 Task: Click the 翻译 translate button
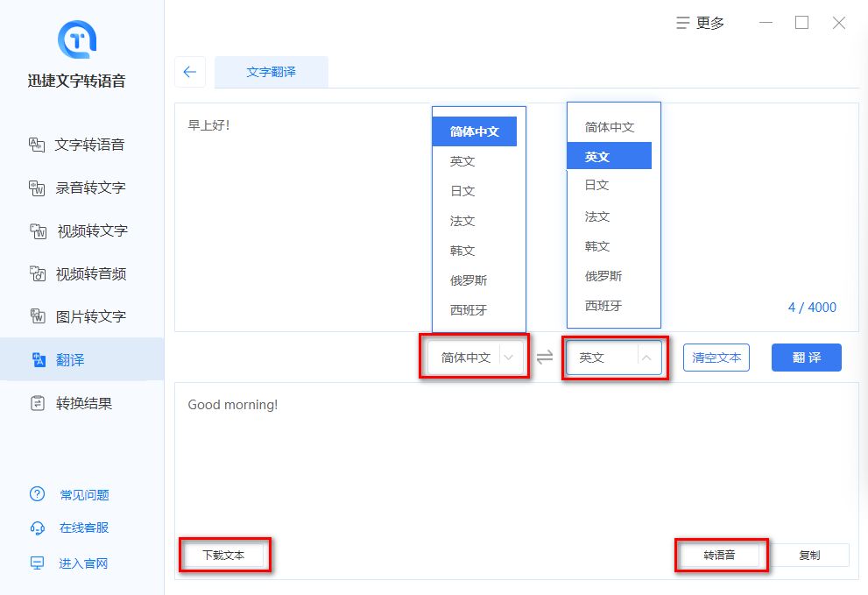(806, 357)
